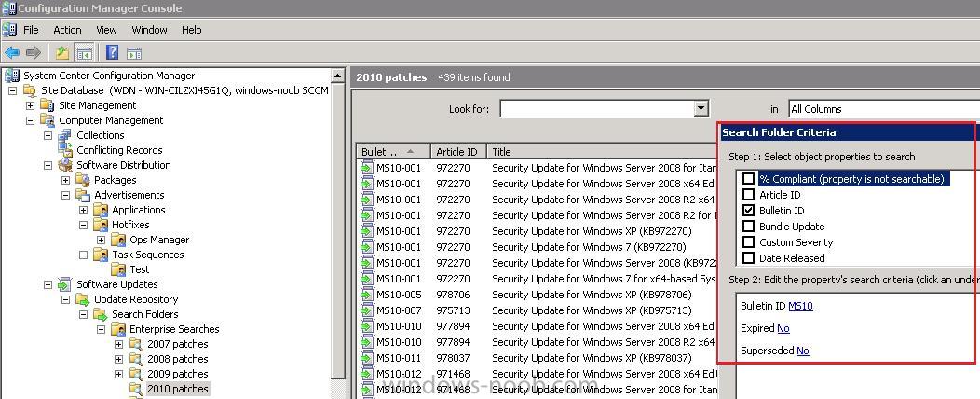
Task: Check the Article ID property checkbox
Action: [x=748, y=195]
